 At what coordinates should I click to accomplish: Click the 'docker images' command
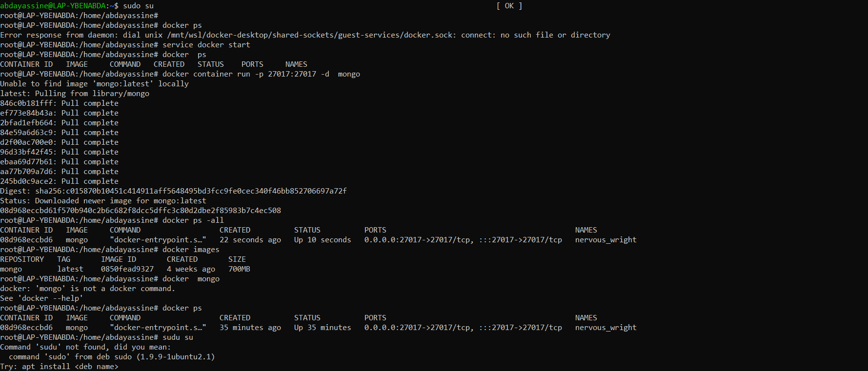point(191,250)
